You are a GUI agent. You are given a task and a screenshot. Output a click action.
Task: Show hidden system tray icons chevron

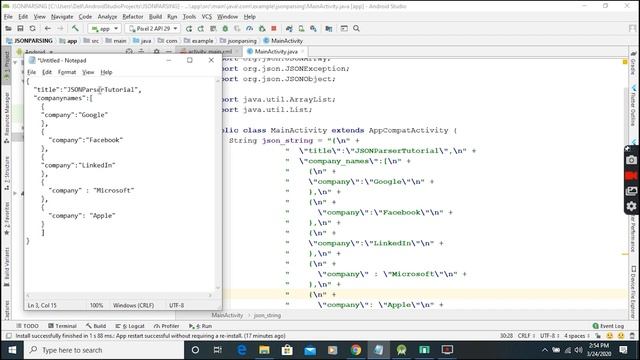(544, 350)
